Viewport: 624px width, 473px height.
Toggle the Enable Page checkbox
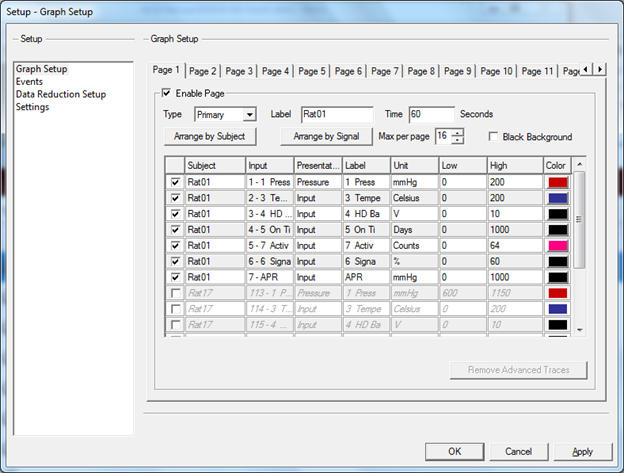click(x=166, y=93)
